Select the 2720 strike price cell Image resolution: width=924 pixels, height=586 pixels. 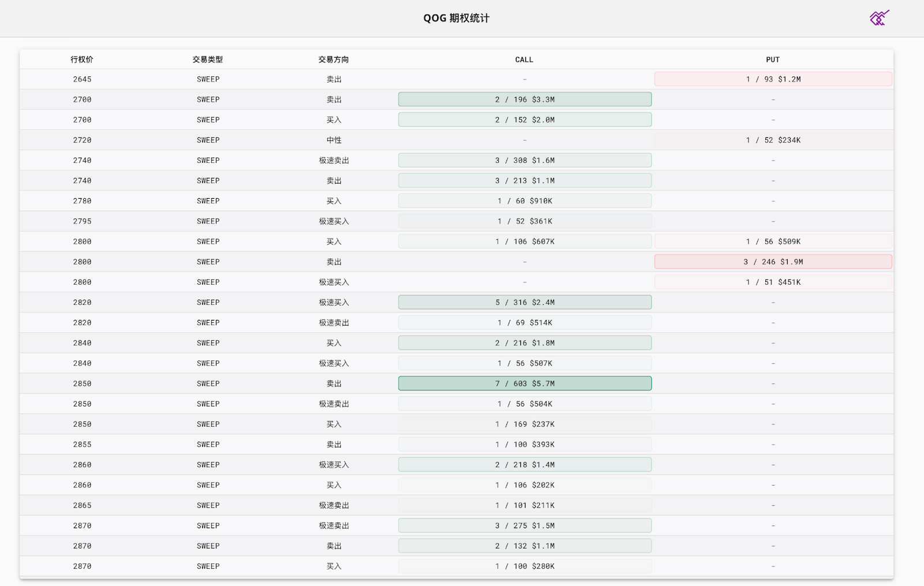click(x=82, y=140)
